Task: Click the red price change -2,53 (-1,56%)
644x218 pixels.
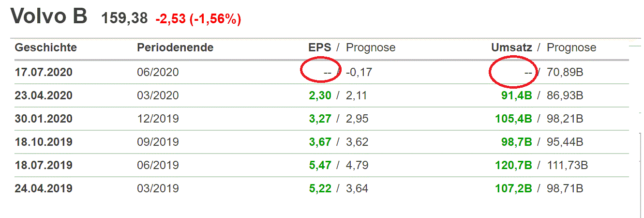Action: pyautogui.click(x=198, y=19)
